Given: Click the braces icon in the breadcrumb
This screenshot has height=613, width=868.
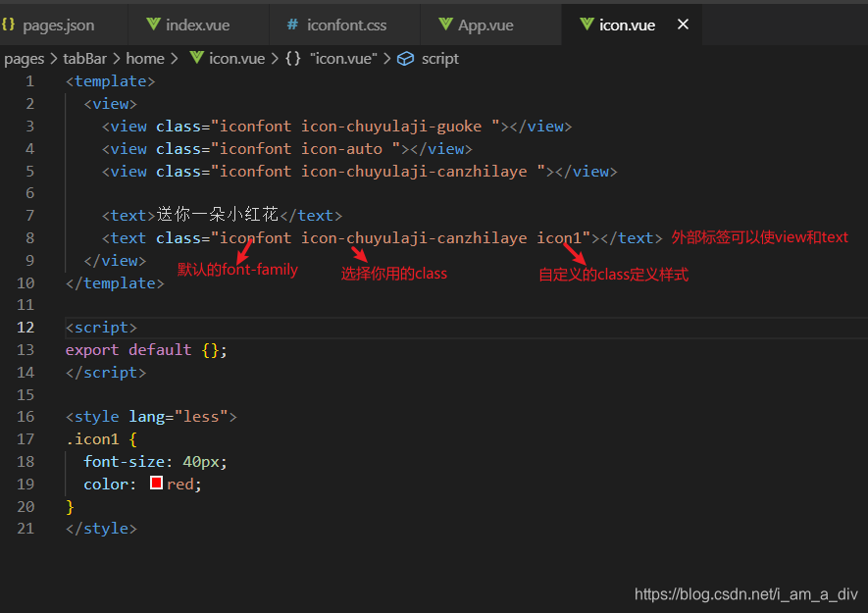Looking at the screenshot, I should point(293,58).
